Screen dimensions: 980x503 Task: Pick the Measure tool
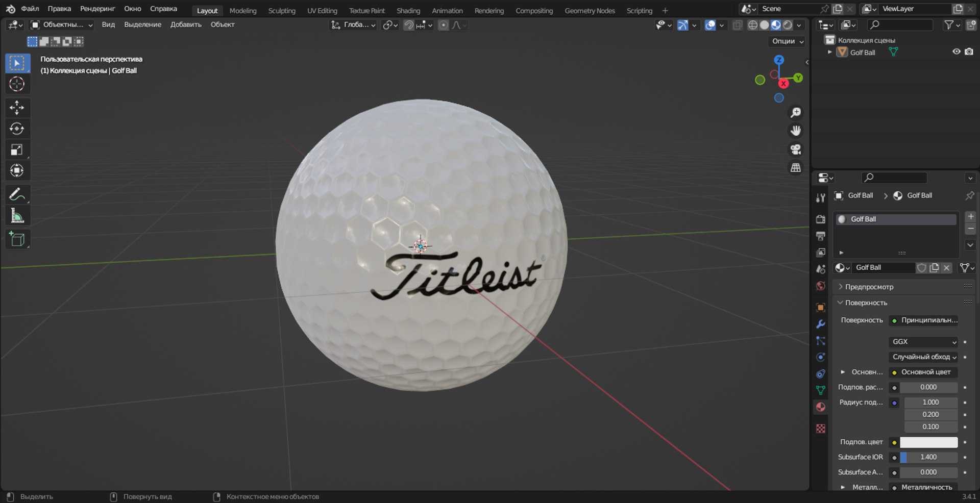click(x=17, y=215)
